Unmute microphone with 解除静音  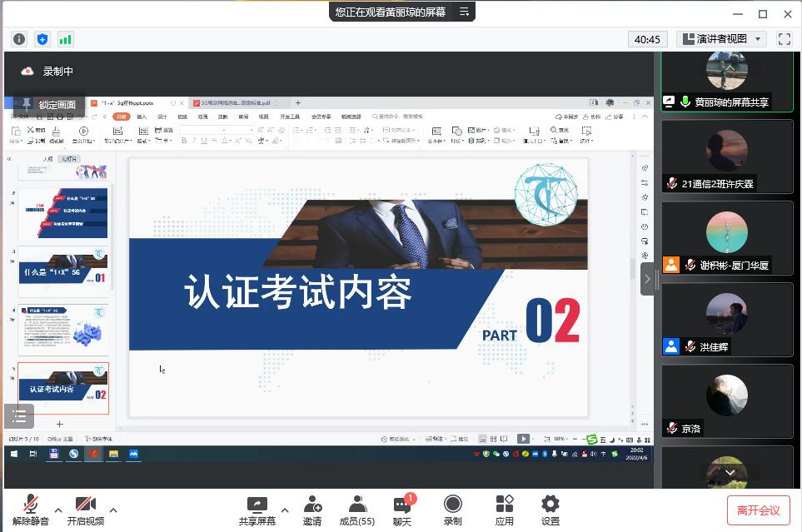pyautogui.click(x=31, y=510)
